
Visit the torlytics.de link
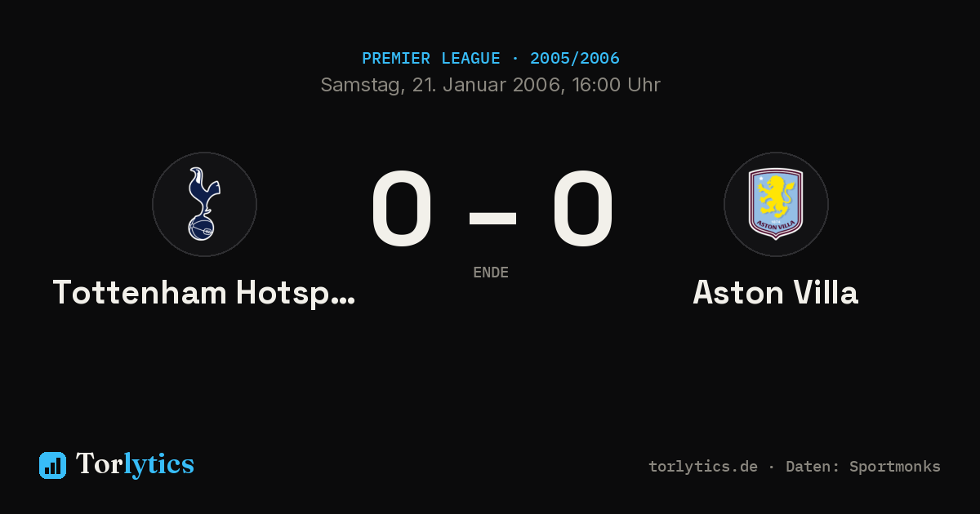coord(703,467)
